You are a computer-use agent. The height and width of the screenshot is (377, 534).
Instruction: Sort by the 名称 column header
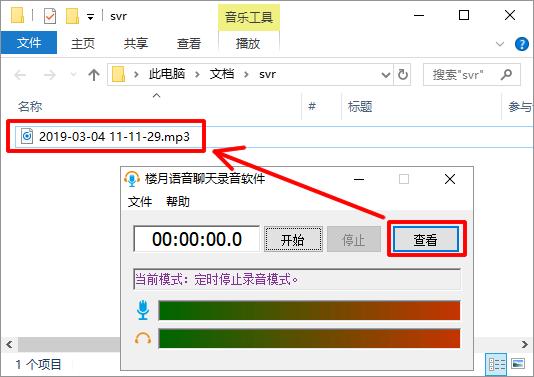pos(30,107)
